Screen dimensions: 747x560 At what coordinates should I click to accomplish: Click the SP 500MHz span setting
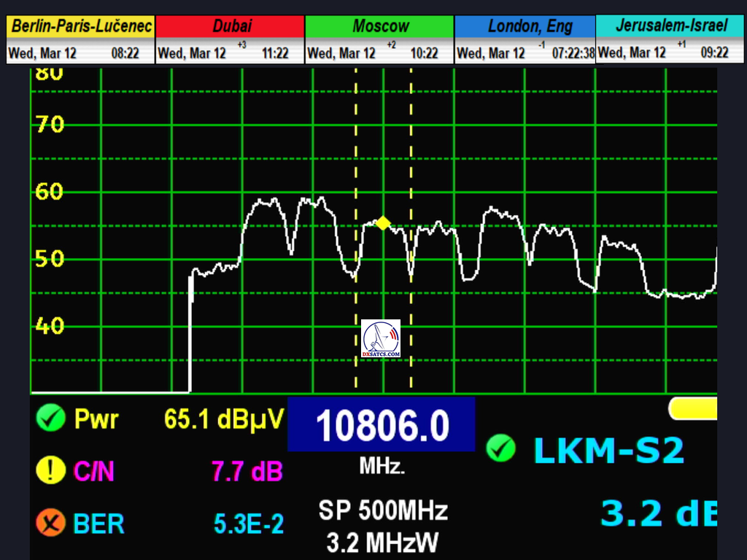click(383, 510)
